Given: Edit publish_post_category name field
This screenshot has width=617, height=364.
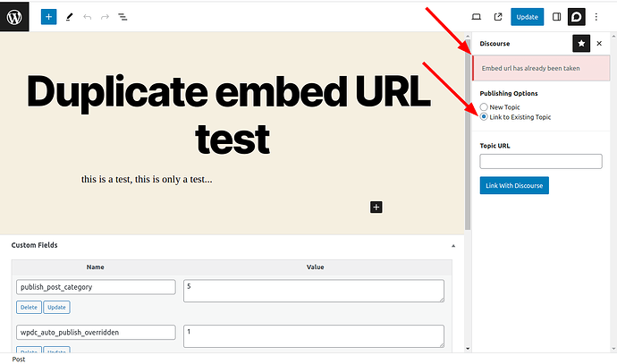Looking at the screenshot, I should 96,287.
